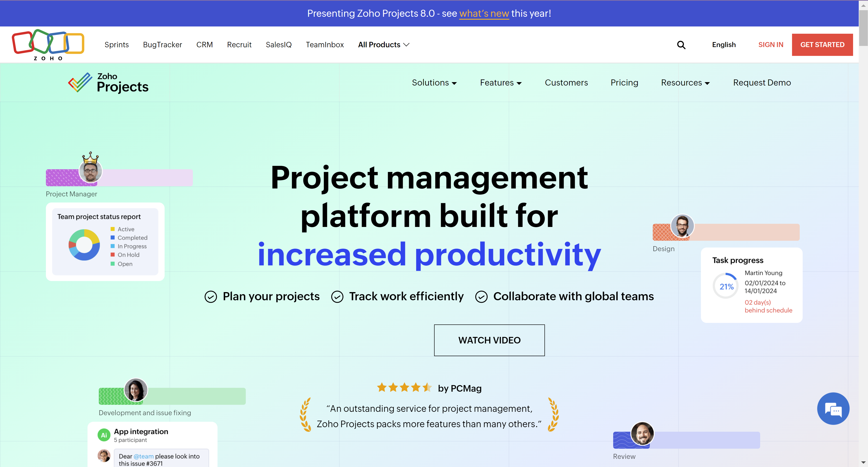
Task: Click the Plan your projects check circle
Action: tap(211, 297)
